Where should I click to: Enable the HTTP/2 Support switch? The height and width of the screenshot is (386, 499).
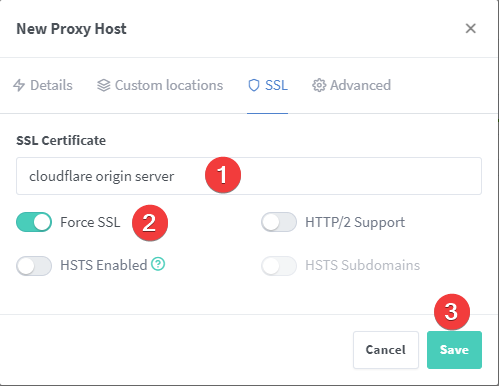click(x=279, y=222)
